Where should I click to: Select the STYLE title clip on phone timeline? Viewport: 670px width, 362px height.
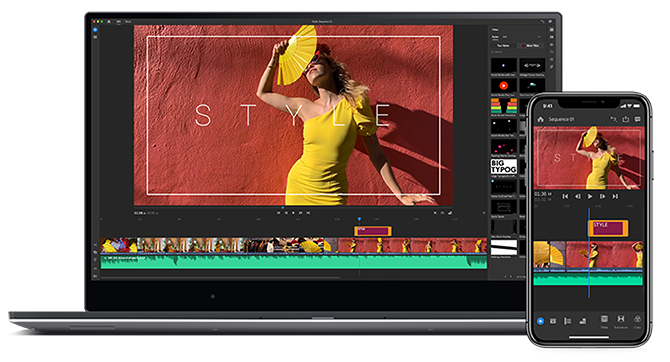point(608,228)
